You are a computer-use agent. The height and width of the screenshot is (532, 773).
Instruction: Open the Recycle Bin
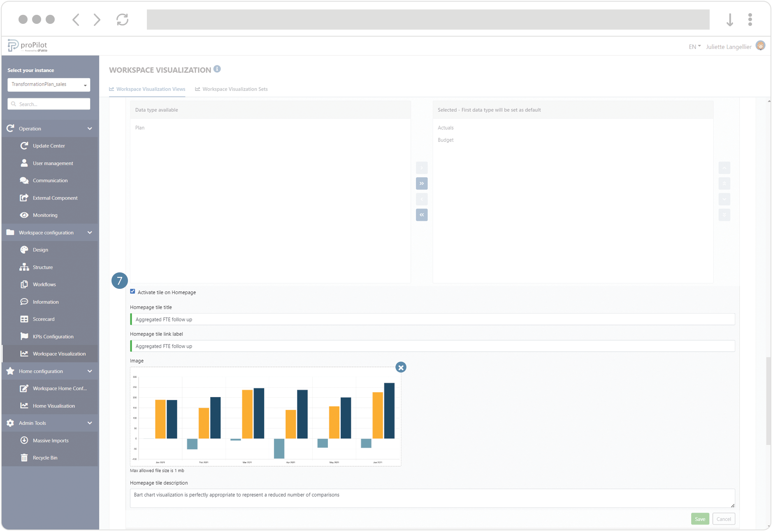click(x=45, y=458)
